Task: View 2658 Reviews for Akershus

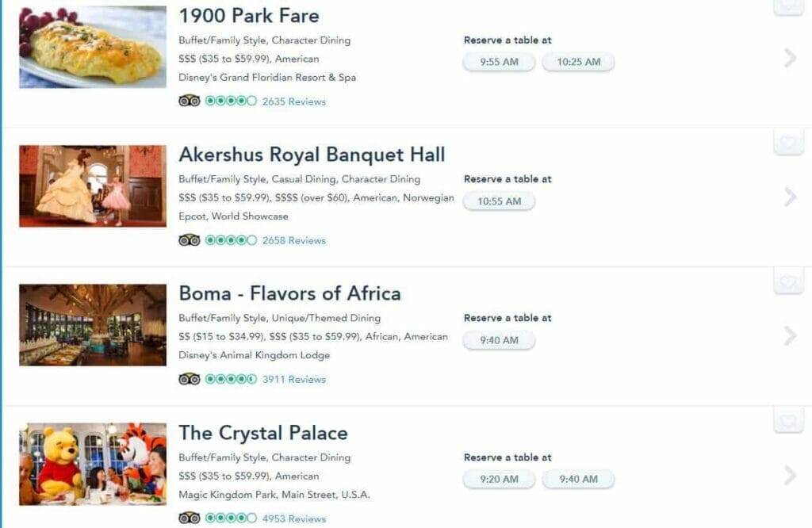Action: 293,240
